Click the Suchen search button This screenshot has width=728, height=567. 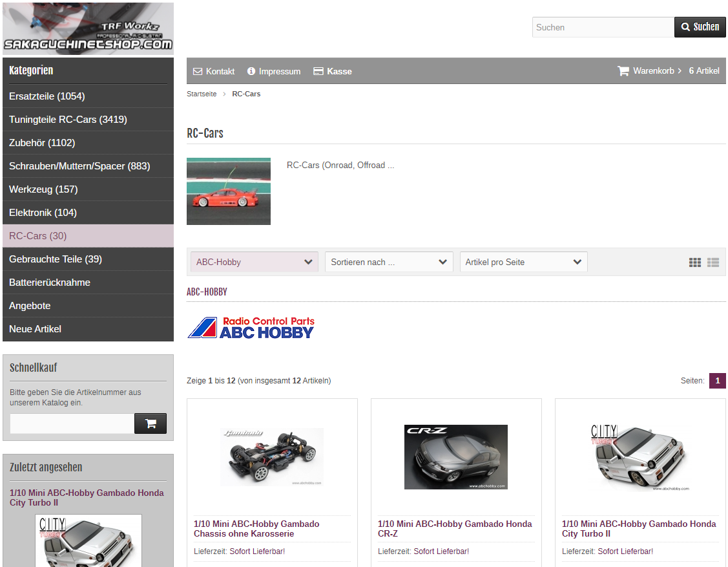pyautogui.click(x=700, y=27)
